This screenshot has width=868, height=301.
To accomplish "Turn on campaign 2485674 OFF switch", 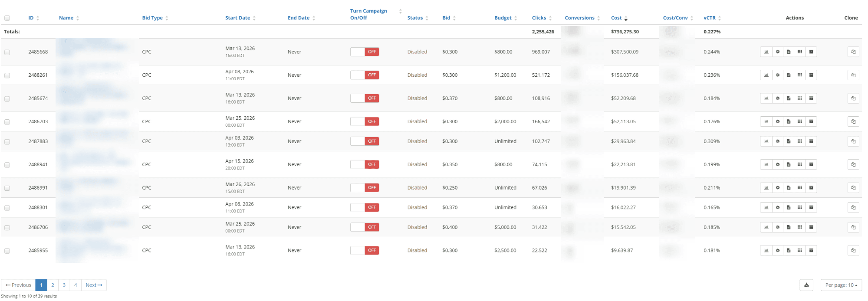I will 365,98.
